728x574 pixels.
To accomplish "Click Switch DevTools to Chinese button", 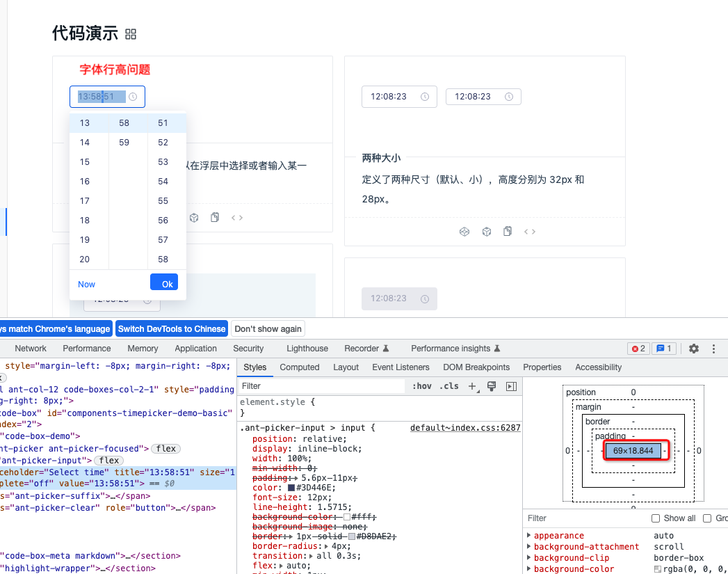I will pyautogui.click(x=172, y=329).
